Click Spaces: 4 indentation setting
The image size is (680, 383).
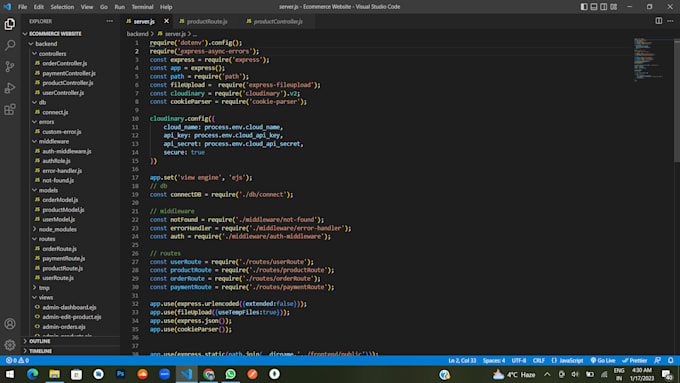[494, 360]
